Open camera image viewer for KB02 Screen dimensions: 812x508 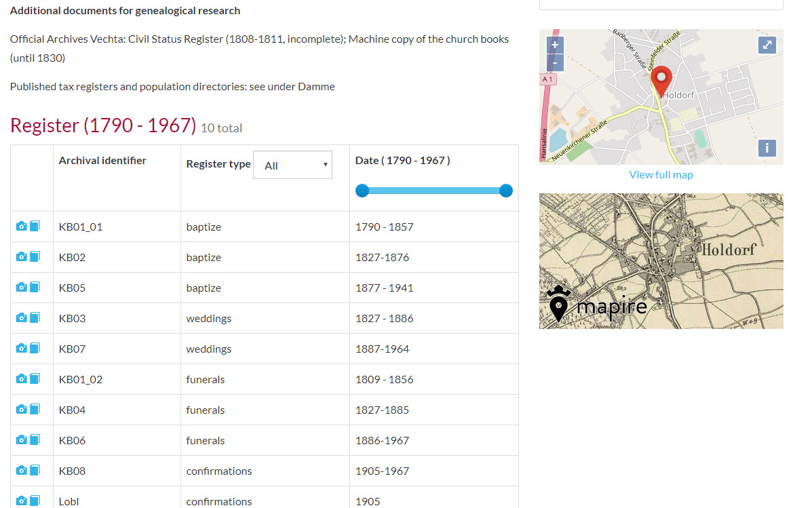pyautogui.click(x=21, y=257)
